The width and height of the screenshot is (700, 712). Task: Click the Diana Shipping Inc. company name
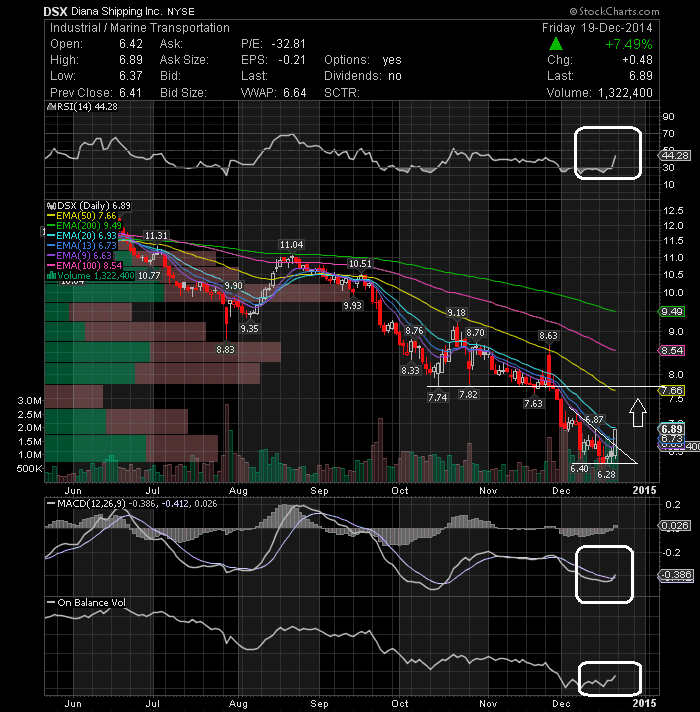tap(117, 12)
